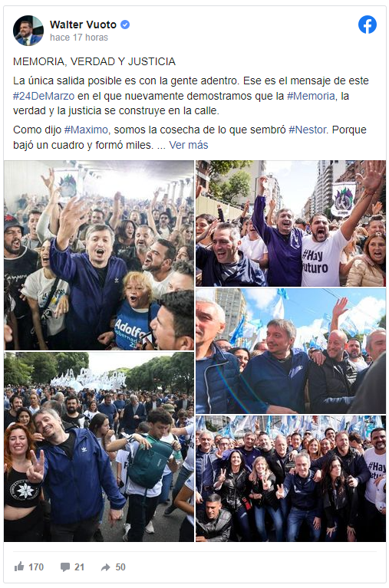The height and width of the screenshot is (588, 389).
Task: Open photo with woman in Adolfo shirt
Action: click(99, 255)
